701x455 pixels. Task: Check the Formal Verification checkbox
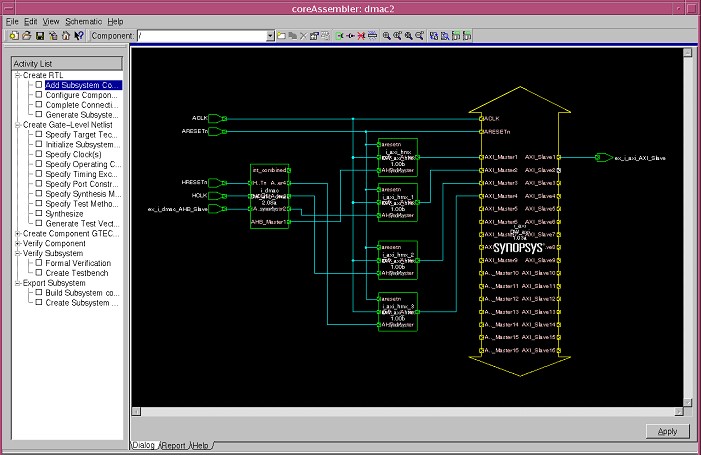coord(39,263)
